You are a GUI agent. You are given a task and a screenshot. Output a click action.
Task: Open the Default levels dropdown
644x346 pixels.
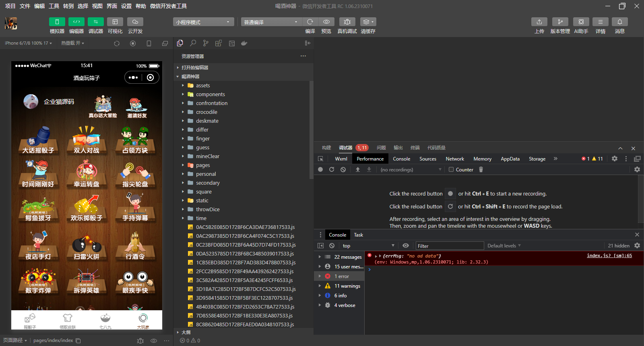point(504,246)
